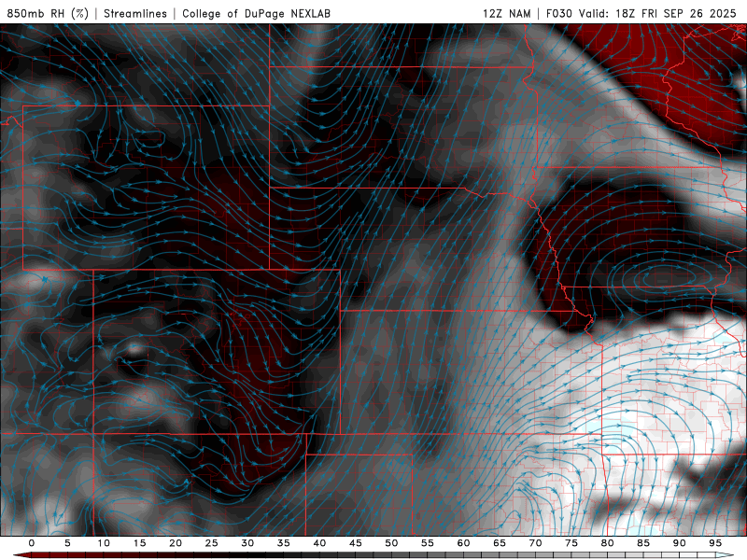747x560 pixels.
Task: Click the "850mb RH (%)" title text
Action: 48,13
